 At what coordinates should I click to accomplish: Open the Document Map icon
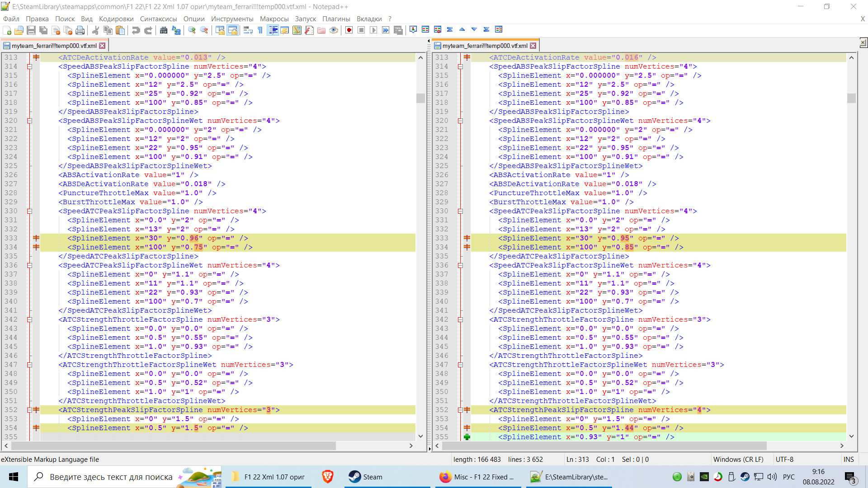coord(297,30)
